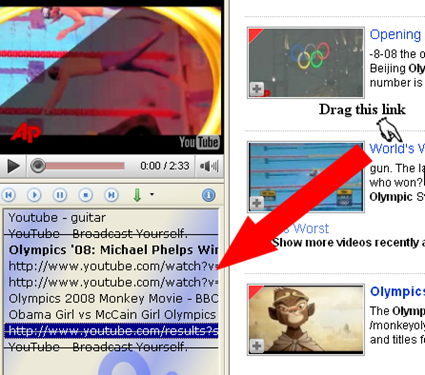Select highlighted youtube.com/results playlist entry

(x=111, y=331)
